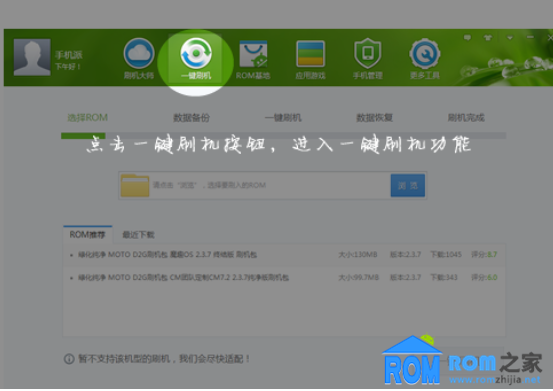
Task: Minimize the flashing tool window
Action: point(530,37)
